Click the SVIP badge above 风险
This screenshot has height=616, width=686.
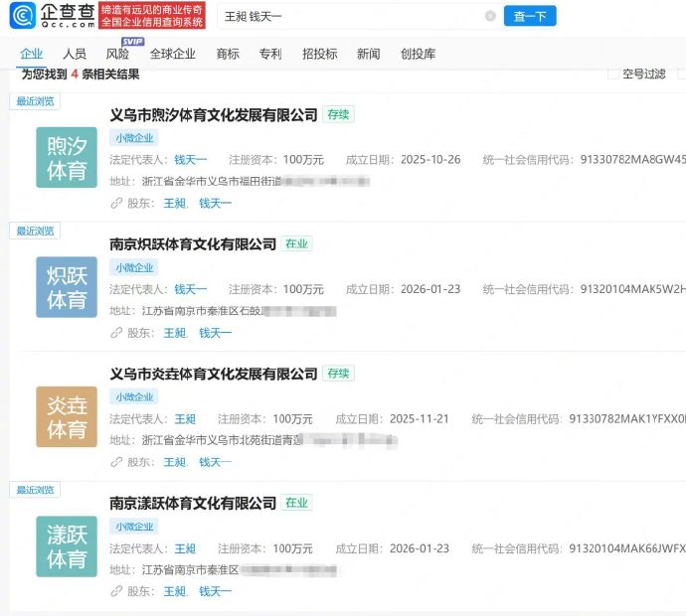click(132, 42)
